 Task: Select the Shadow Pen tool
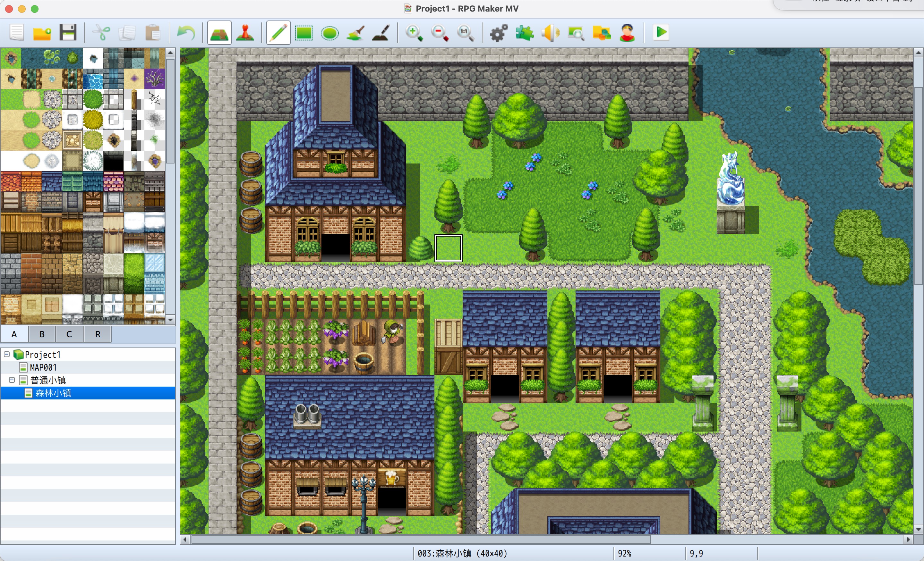(381, 33)
